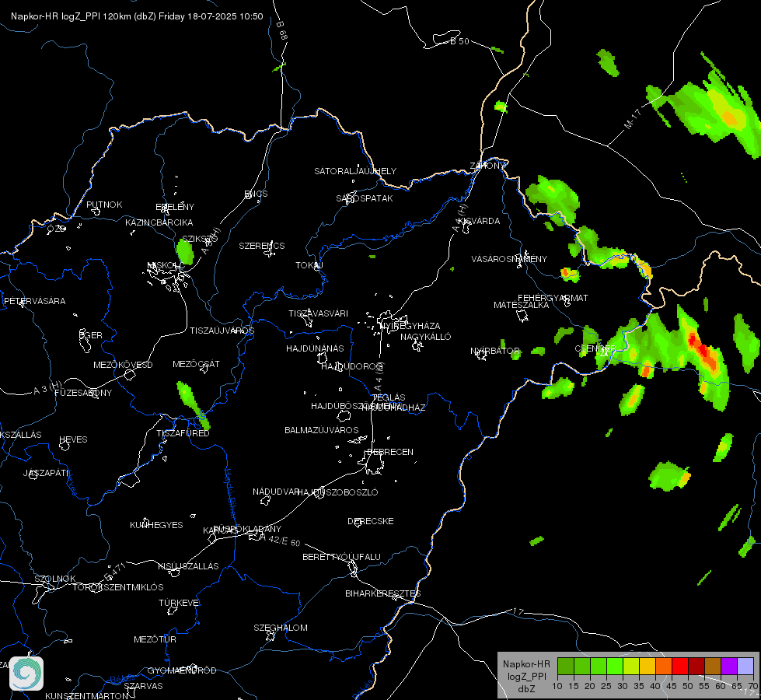Click the TISZAVASVÁRI city label
The image size is (761, 700).
[x=319, y=313]
